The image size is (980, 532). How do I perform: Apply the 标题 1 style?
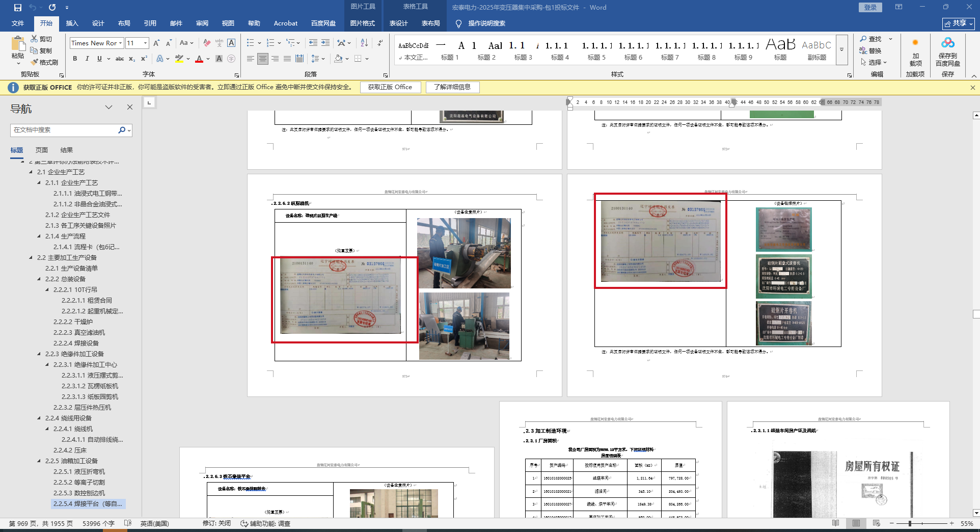[450, 50]
